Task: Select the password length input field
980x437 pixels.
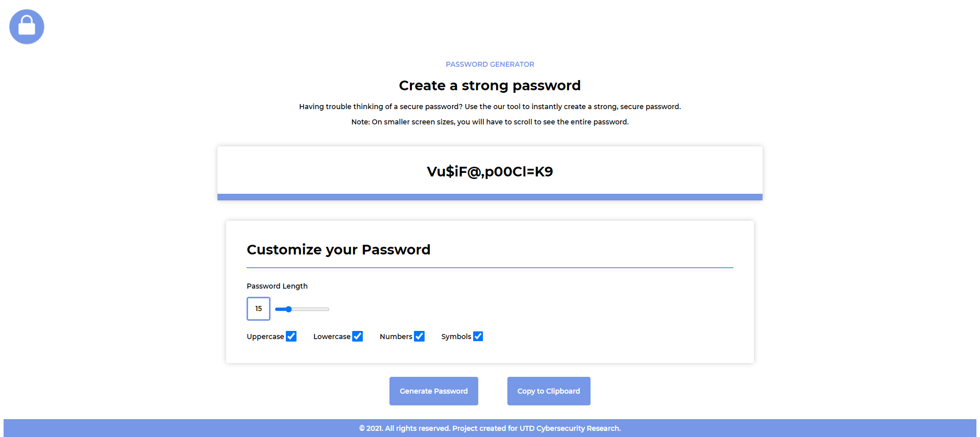Action: 258,309
